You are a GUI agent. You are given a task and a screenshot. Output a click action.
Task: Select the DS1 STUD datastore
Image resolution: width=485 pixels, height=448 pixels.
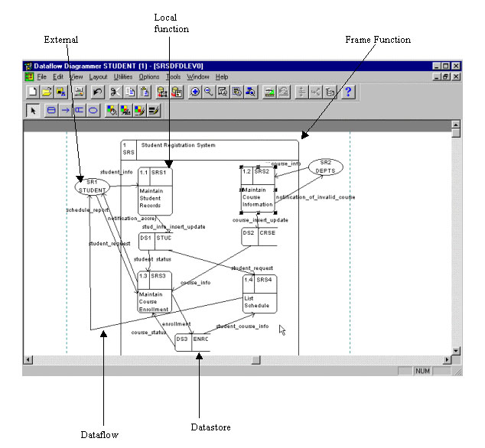pyautogui.click(x=155, y=242)
